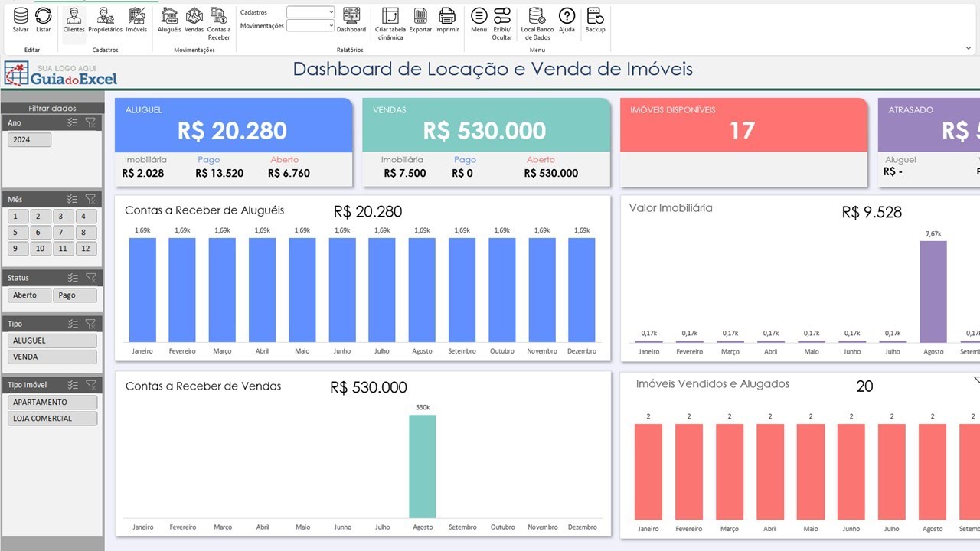The image size is (980, 551).
Task: Open the Vendas movement screen
Action: coord(194,20)
